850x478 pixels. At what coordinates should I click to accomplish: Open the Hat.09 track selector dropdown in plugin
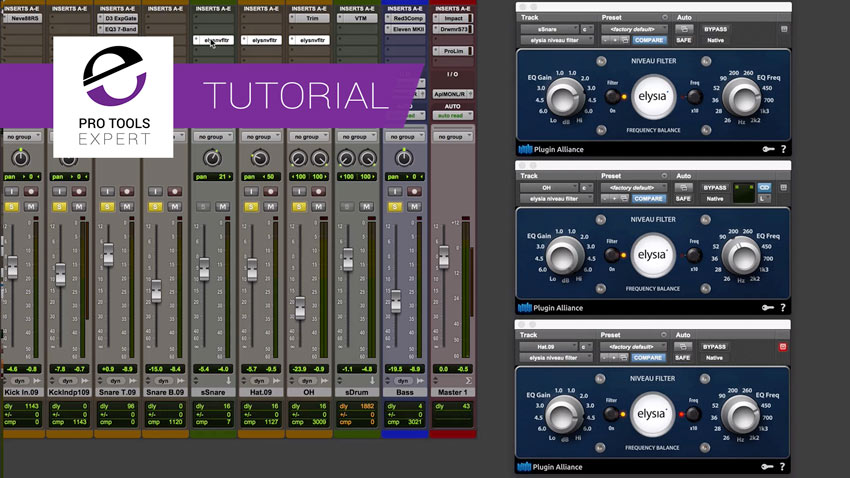pos(549,347)
